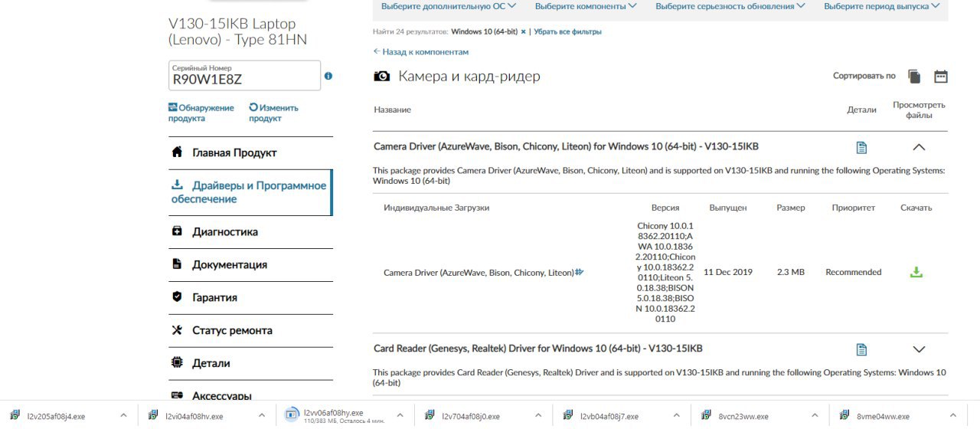Open the components filter dropdown
This screenshot has width=980, height=429.
tap(586, 6)
